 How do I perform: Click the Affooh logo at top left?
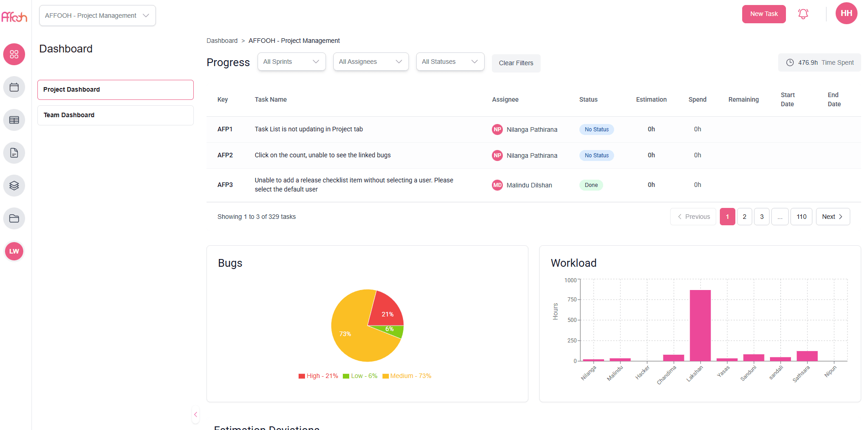14,17
